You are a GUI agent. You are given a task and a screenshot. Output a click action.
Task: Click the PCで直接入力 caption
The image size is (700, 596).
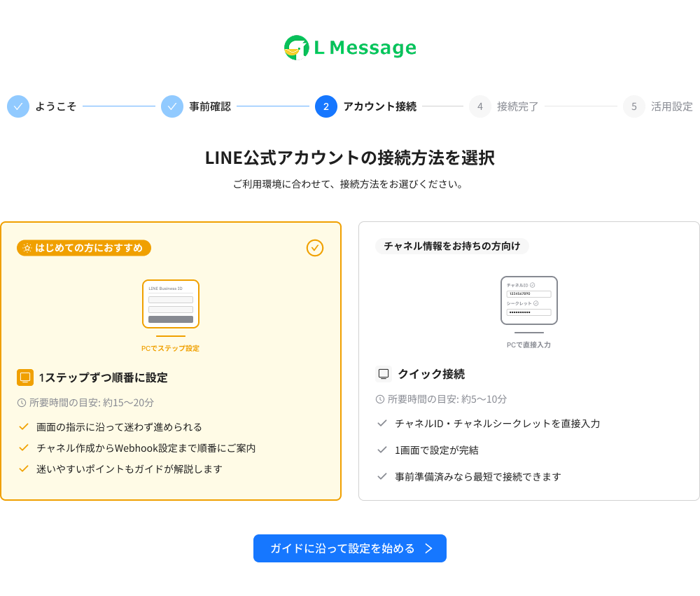[529, 345]
